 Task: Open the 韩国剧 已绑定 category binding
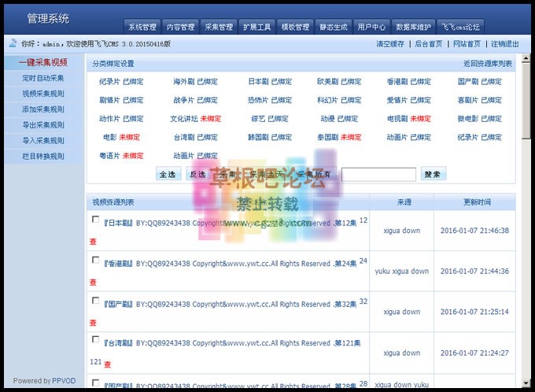(270, 137)
